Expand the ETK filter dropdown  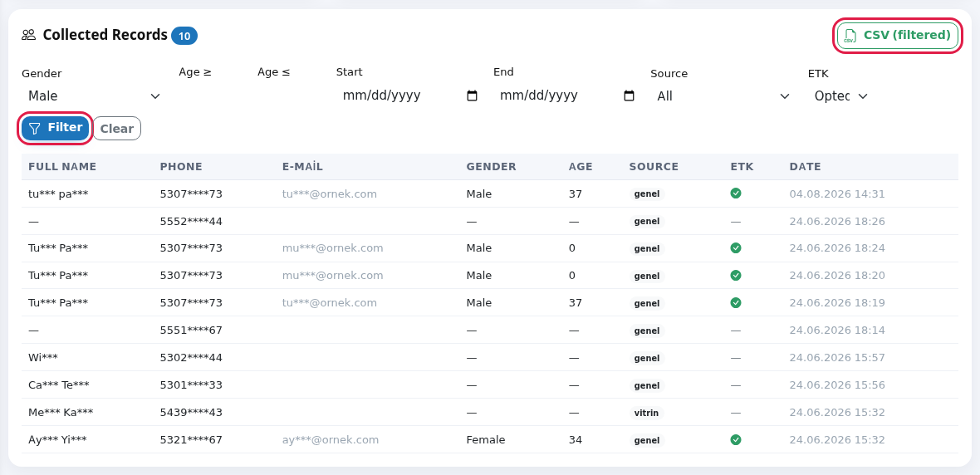pyautogui.click(x=840, y=96)
